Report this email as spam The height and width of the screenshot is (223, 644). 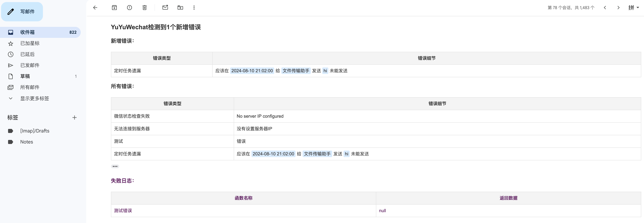[129, 8]
